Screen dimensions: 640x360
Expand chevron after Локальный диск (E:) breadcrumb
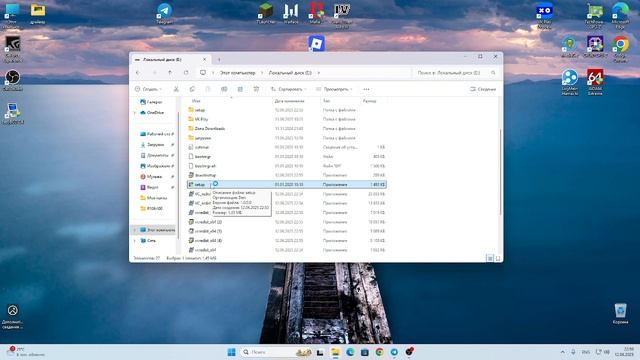tap(319, 73)
